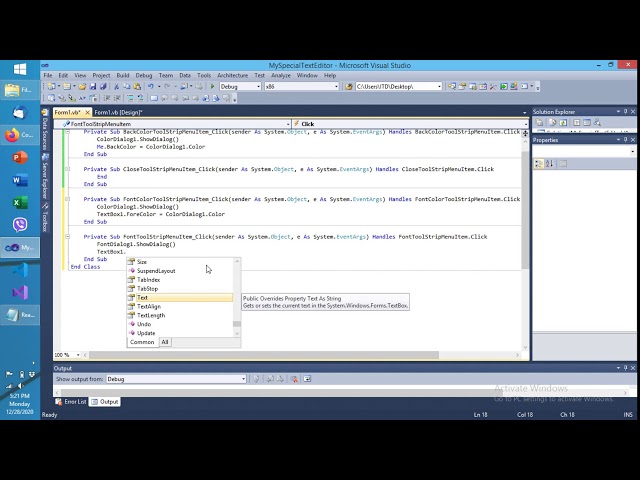The image size is (640, 480).
Task: Select SuspendLayout in the IntelliSense list
Action: pyautogui.click(x=180, y=271)
